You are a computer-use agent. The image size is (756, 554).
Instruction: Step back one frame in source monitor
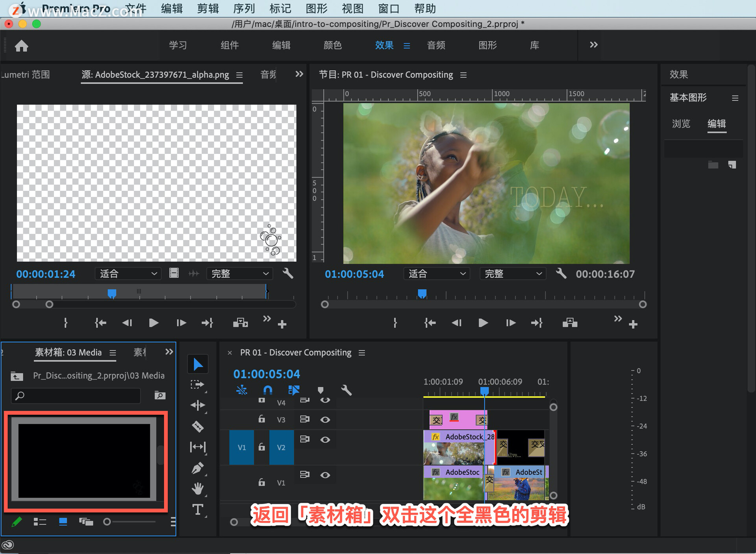click(x=127, y=323)
